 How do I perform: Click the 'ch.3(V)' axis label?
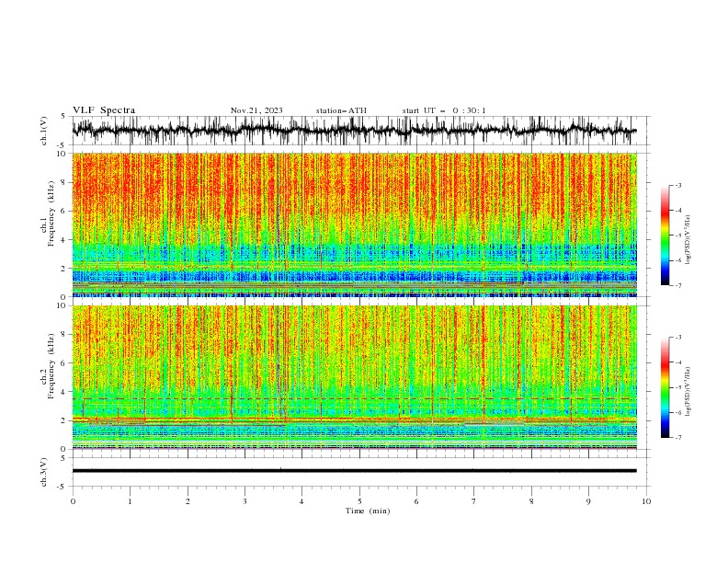point(44,472)
